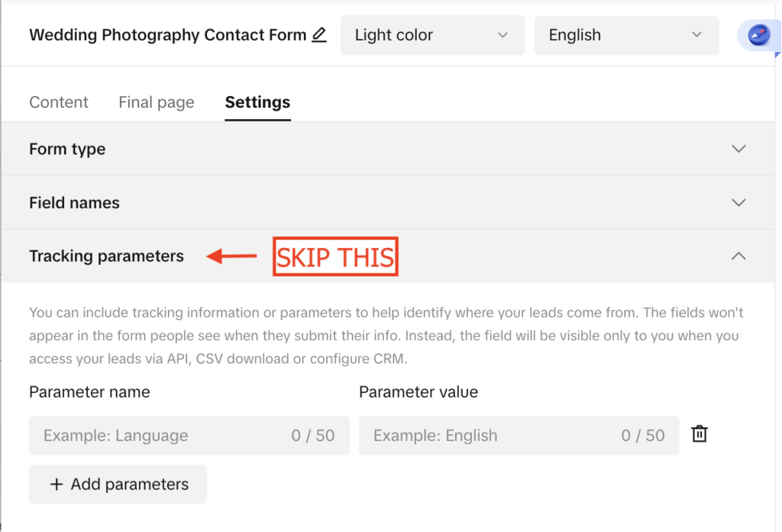Click the collapse chevron on Tracking parameters

pyautogui.click(x=738, y=256)
